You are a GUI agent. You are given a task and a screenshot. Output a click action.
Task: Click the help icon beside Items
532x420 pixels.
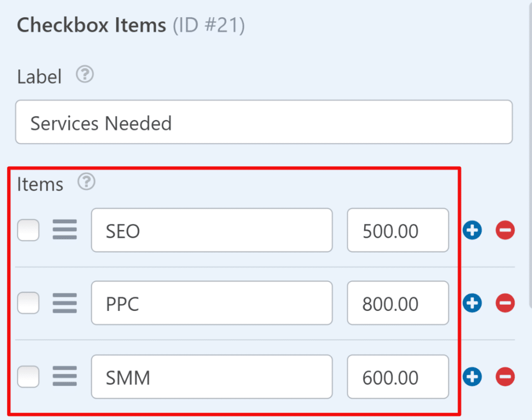pos(86,182)
